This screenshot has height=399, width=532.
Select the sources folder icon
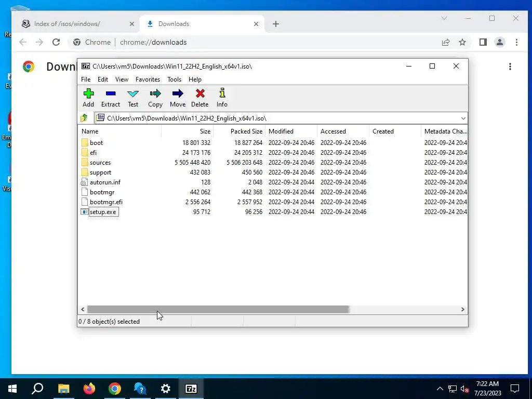pos(85,162)
